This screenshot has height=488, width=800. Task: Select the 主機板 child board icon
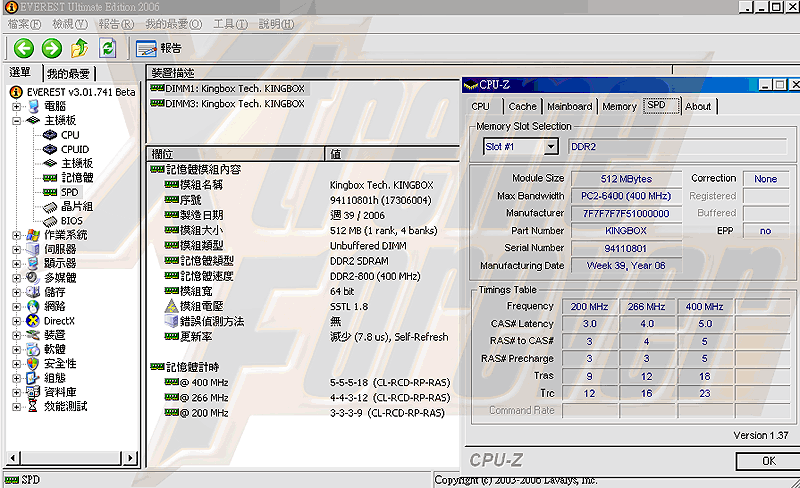(49, 163)
